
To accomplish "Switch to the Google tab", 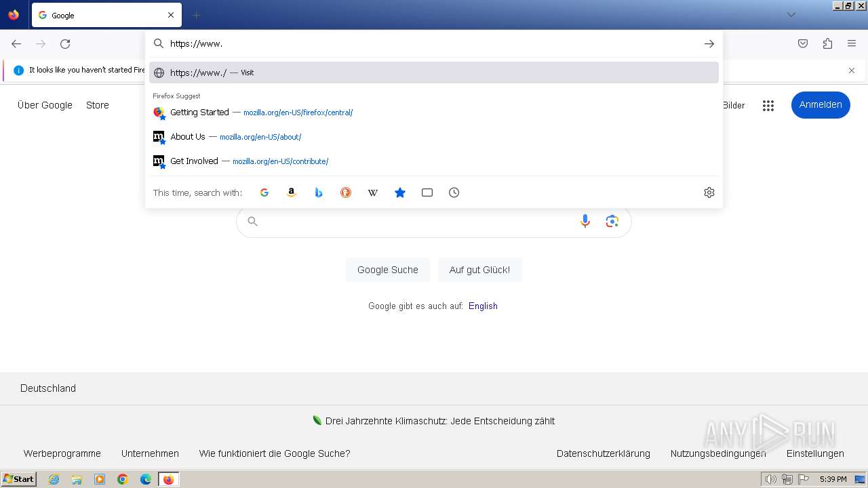I will point(106,15).
